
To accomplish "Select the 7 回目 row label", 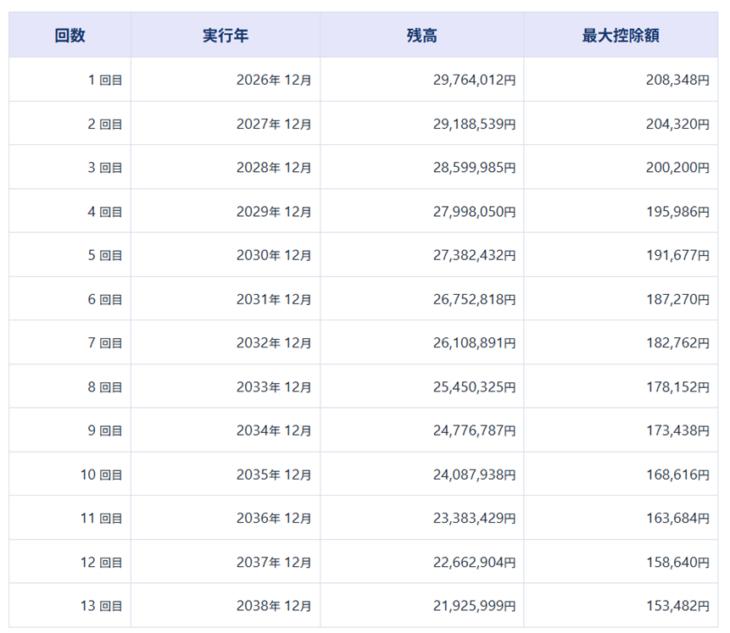I will [105, 343].
